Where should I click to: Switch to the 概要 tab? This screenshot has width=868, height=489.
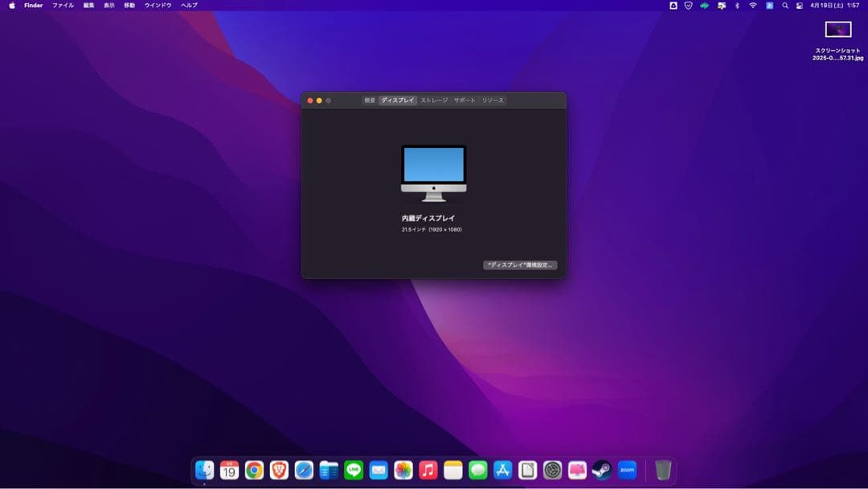371,101
